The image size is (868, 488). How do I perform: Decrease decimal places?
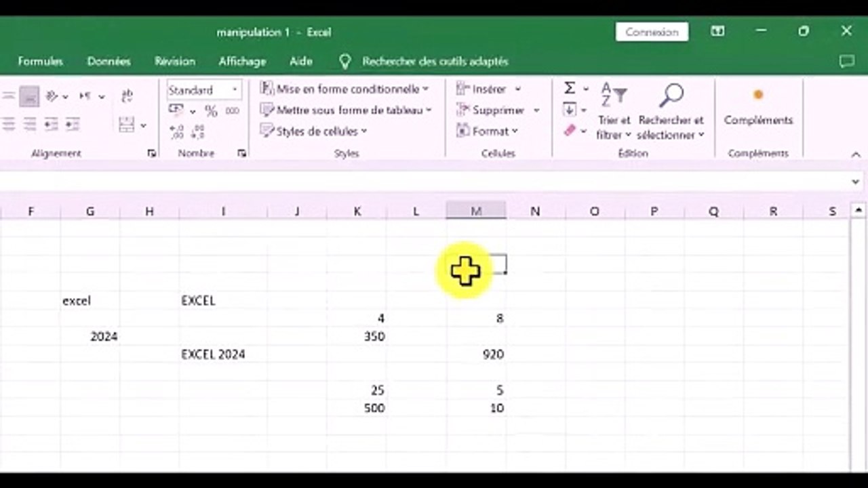(x=198, y=131)
